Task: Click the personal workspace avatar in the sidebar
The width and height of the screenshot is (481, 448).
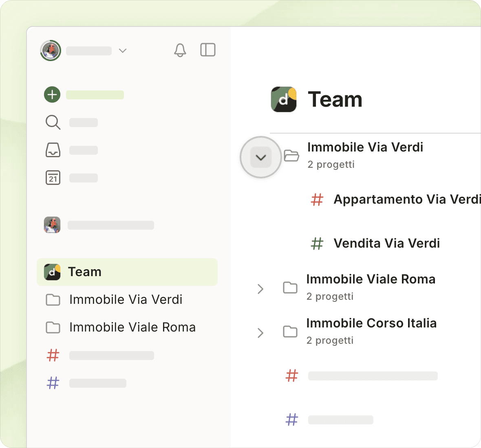Action: click(x=52, y=225)
